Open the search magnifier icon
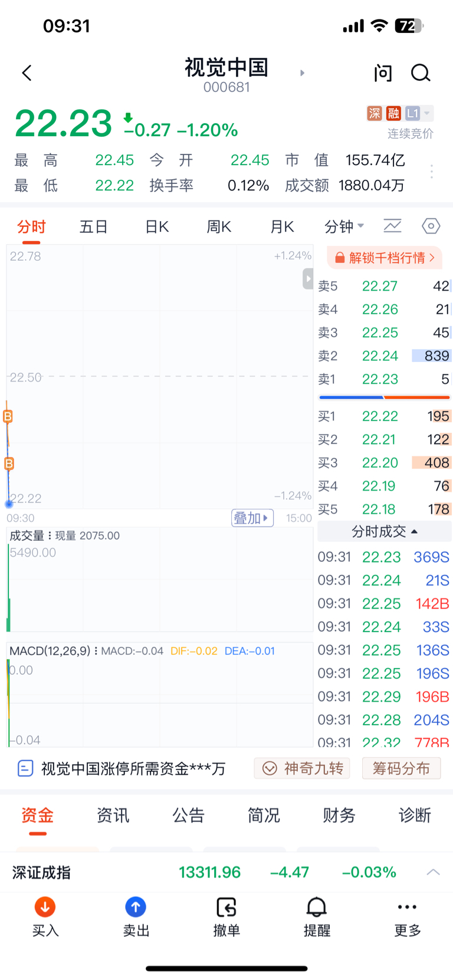This screenshot has height=980, width=453. coord(421,73)
